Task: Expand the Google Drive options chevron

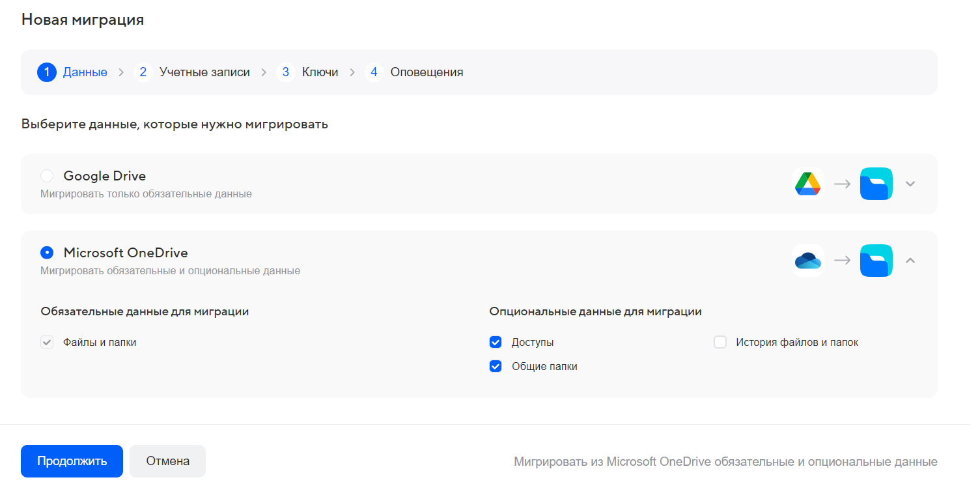Action: 910,184
